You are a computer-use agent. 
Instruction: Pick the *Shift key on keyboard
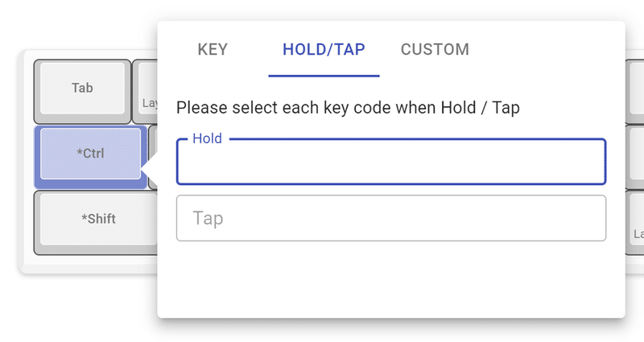click(98, 218)
